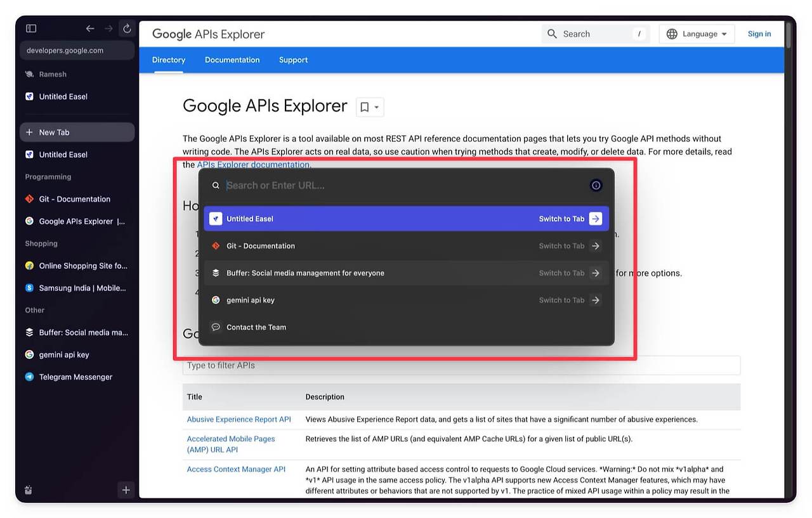Click the Title column header
This screenshot has width=812, height=518.
pos(195,397)
